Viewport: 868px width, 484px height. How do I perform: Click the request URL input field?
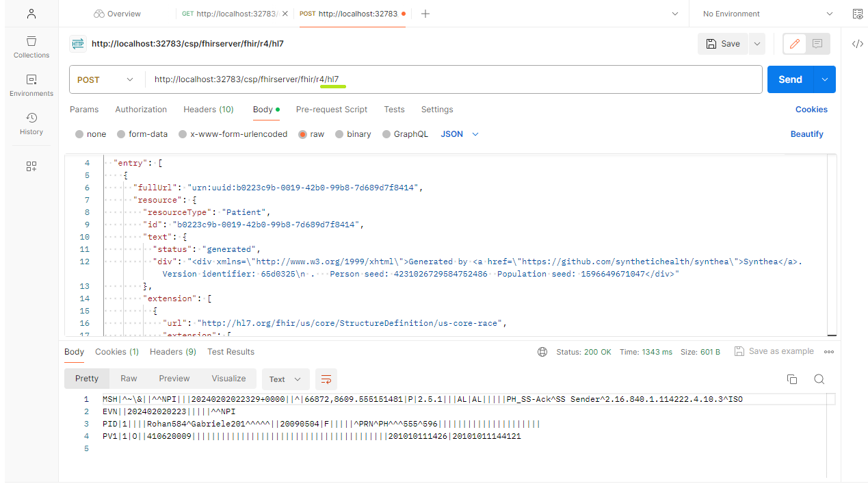click(x=451, y=79)
